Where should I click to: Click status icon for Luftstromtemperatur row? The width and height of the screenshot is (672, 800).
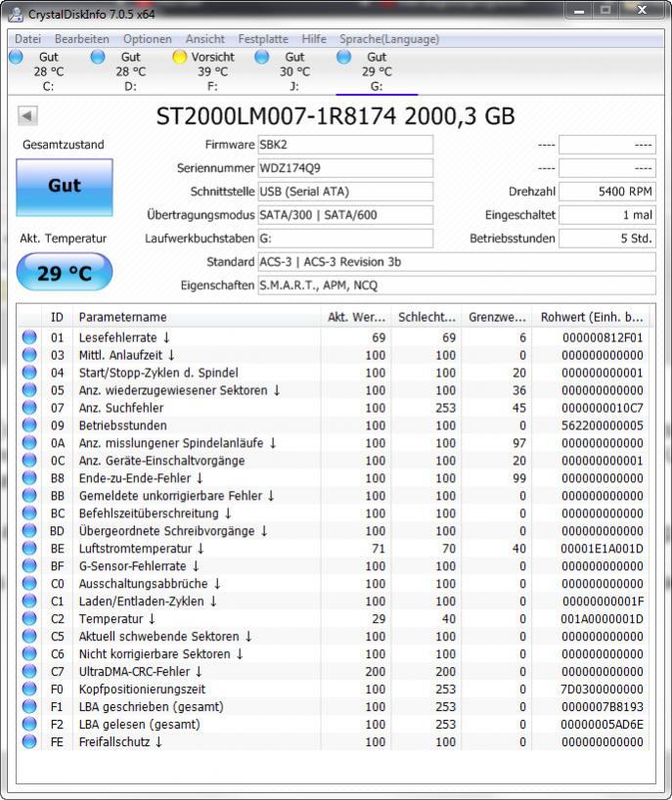(x=29, y=548)
